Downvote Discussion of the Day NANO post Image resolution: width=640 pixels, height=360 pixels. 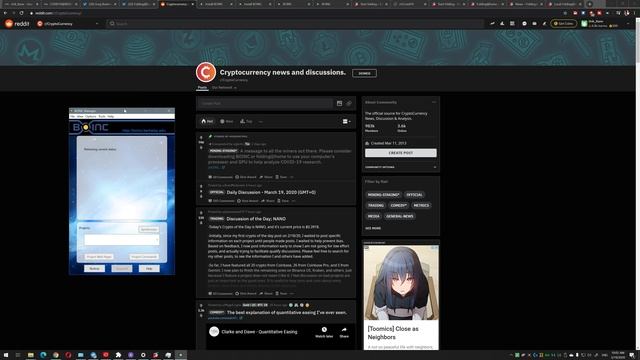pyautogui.click(x=201, y=223)
